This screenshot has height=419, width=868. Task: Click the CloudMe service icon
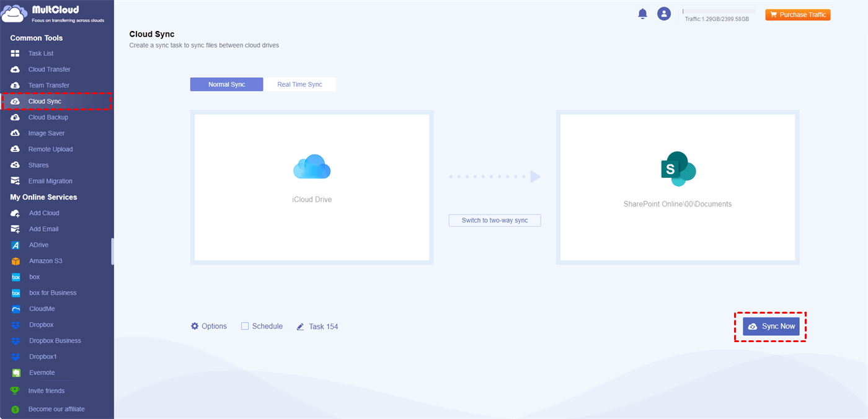tap(15, 309)
